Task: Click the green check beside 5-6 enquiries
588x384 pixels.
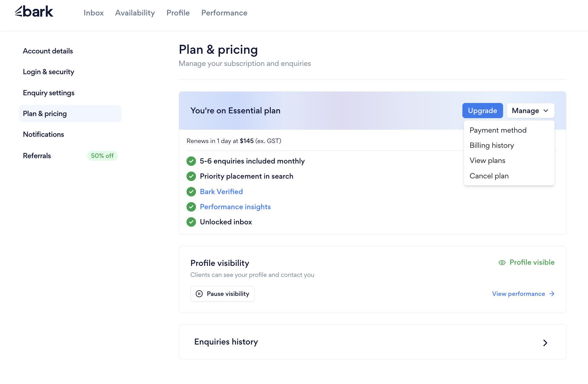Action: 191,161
